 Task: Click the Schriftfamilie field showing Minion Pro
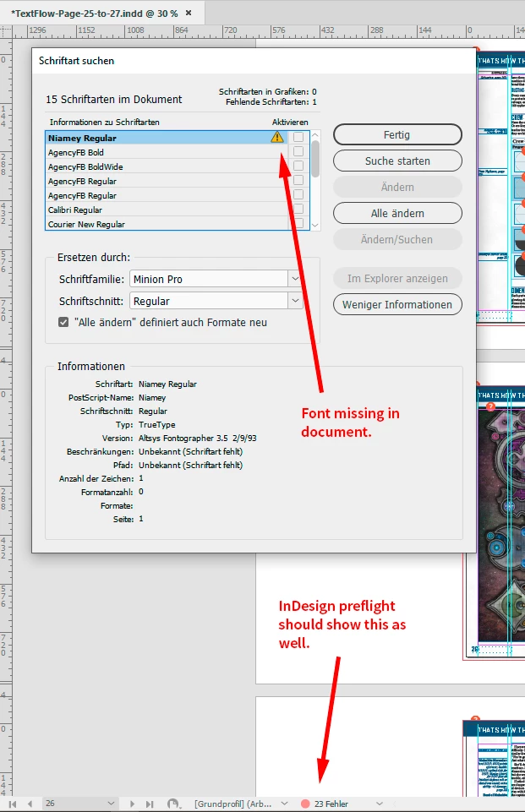(x=209, y=279)
